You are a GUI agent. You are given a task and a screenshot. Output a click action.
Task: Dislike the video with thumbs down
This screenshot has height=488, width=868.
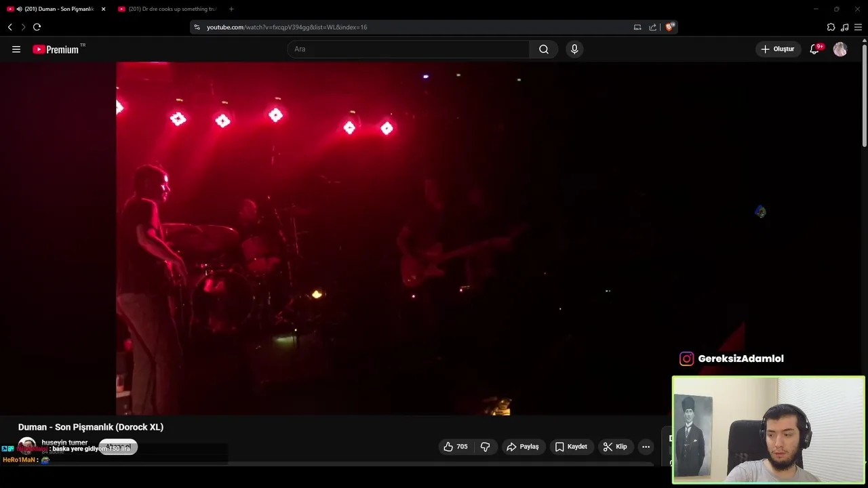pyautogui.click(x=485, y=447)
